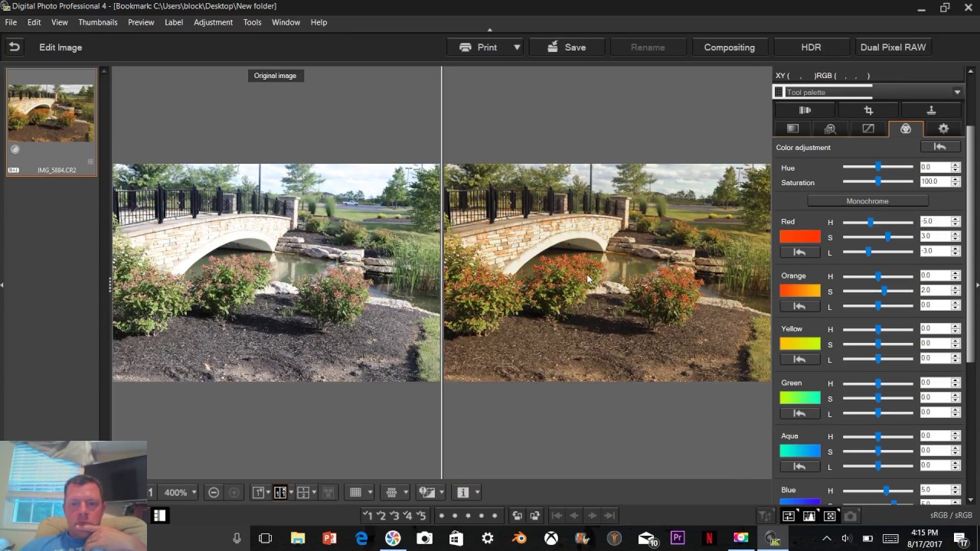The height and width of the screenshot is (551, 980).
Task: Open Netflix from the taskbar
Action: 709,538
